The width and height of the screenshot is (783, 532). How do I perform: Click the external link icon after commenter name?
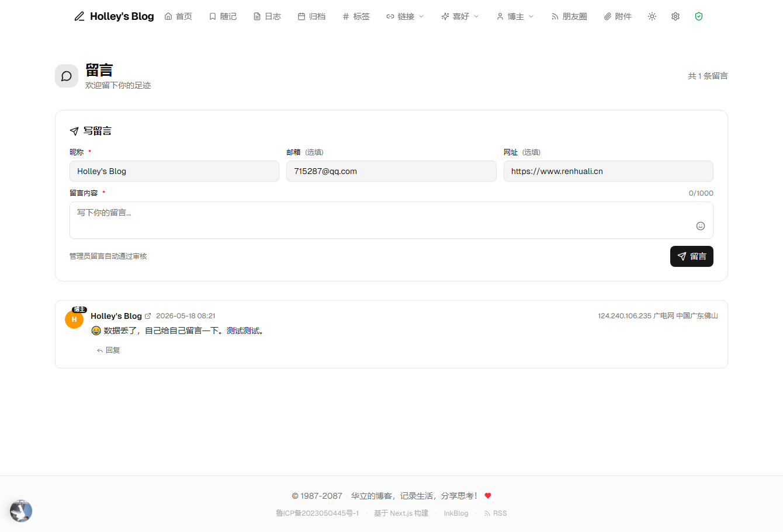(148, 316)
